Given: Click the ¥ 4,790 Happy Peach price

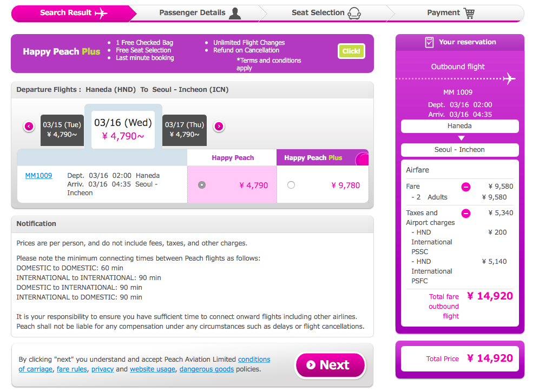Looking at the screenshot, I should (253, 185).
